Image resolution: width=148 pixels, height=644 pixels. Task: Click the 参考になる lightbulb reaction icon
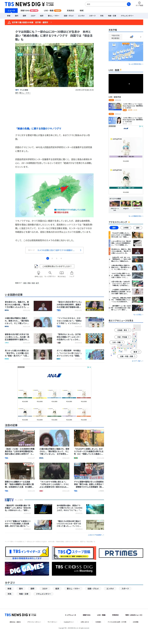pyautogui.click(x=38, y=273)
